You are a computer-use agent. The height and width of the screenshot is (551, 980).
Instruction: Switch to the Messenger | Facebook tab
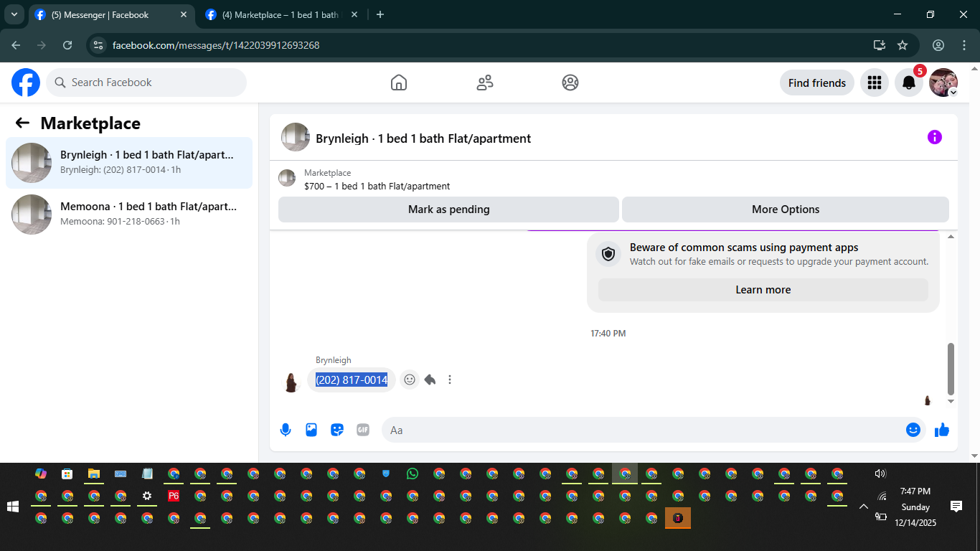click(111, 14)
